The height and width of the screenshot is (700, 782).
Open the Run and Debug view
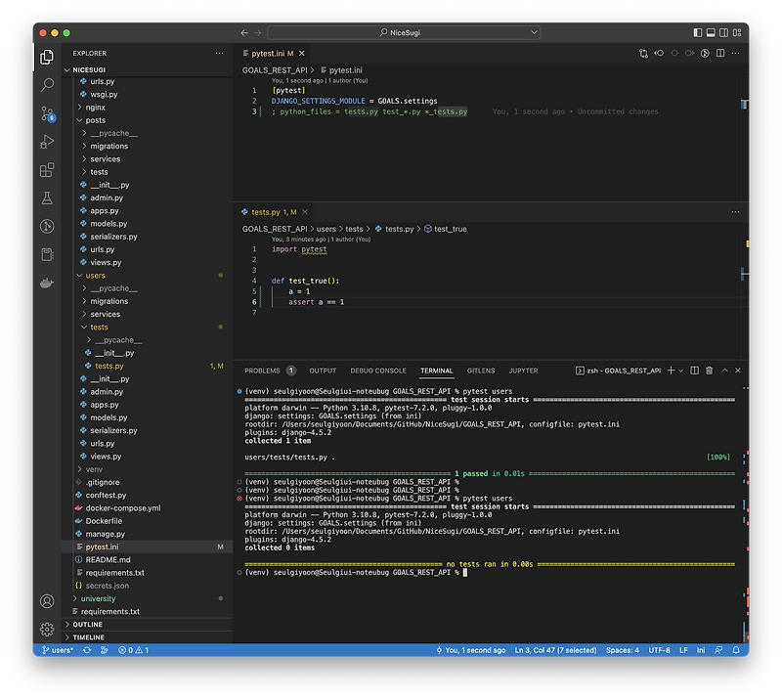47,142
